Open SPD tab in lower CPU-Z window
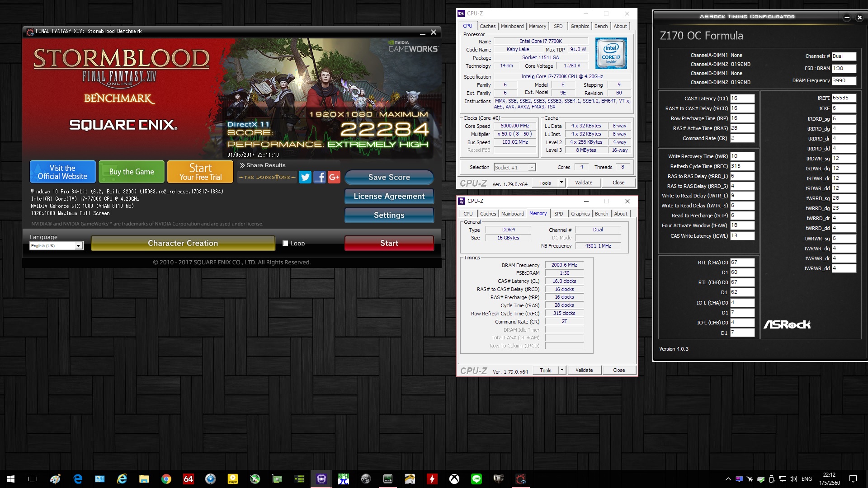Image resolution: width=868 pixels, height=488 pixels. click(x=559, y=214)
